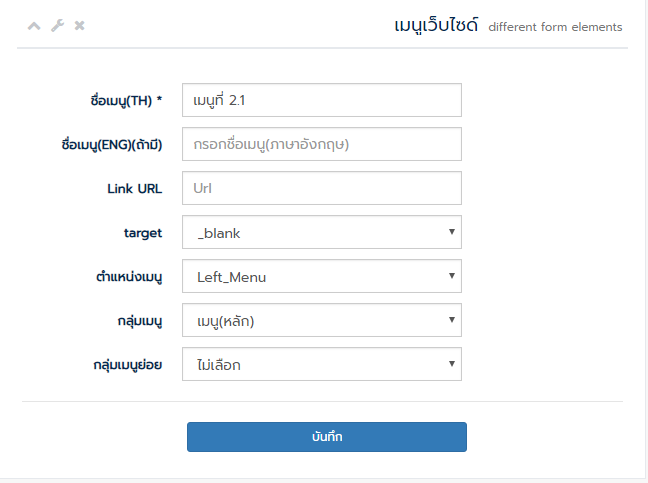Open the กลุ่มเมนู dropdown showing เมนู(หลัก)

click(322, 320)
